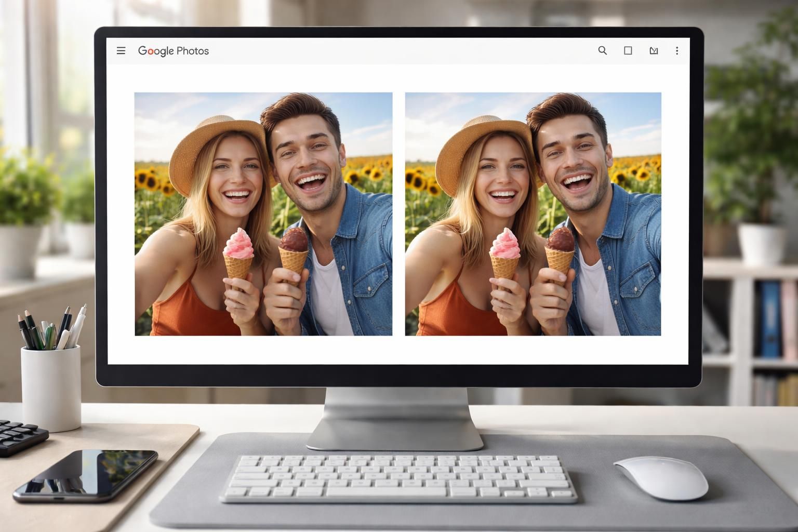Click chocolate ice cream in left photo
The image size is (798, 532).
point(294,240)
